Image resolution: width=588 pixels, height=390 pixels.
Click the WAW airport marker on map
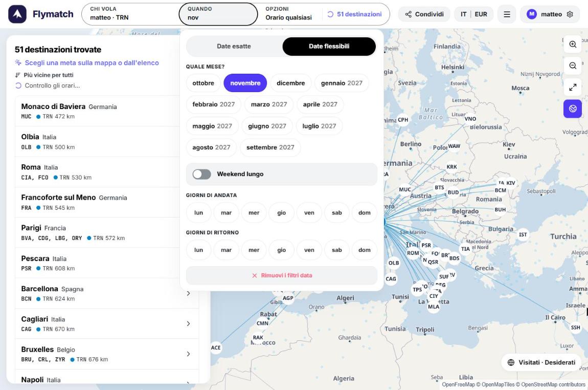coord(454,146)
